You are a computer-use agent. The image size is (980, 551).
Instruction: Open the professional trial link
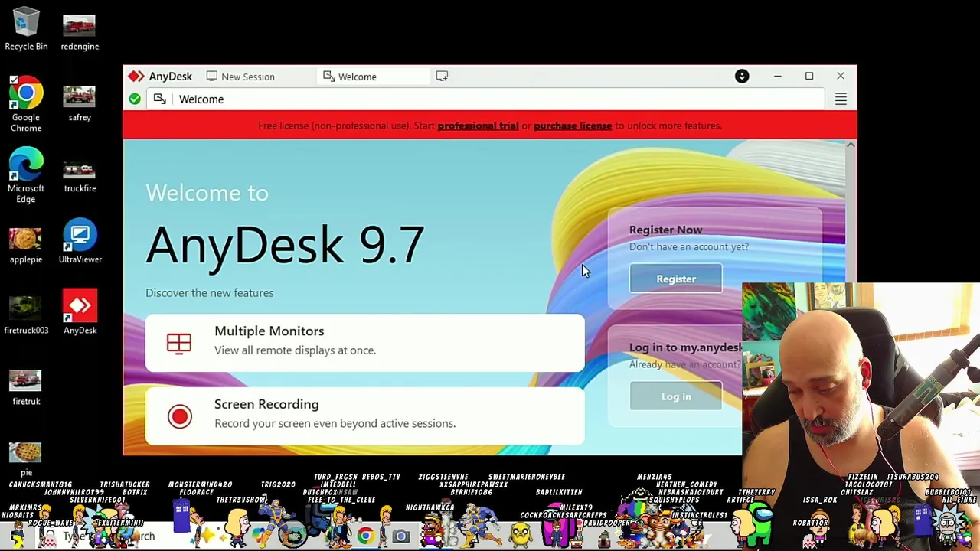[478, 126]
